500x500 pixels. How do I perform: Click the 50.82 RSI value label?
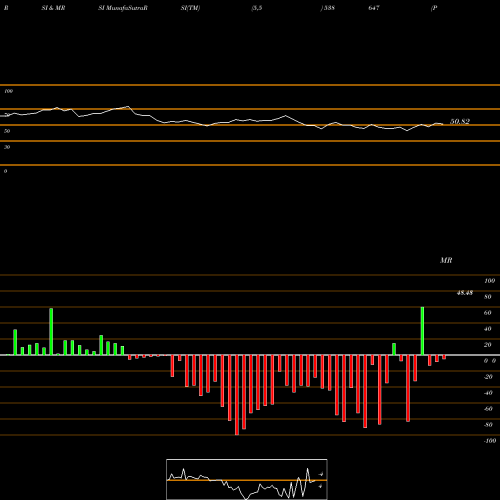point(460,121)
